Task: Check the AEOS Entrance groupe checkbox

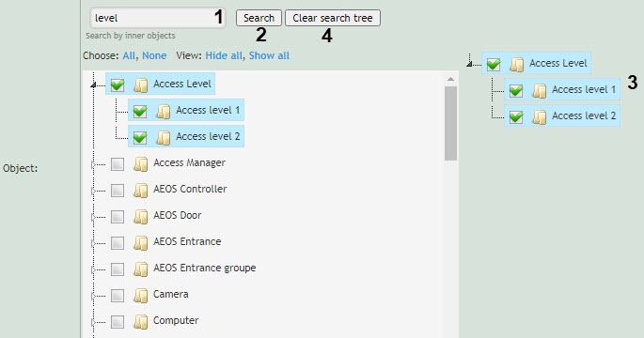Action: tap(118, 269)
